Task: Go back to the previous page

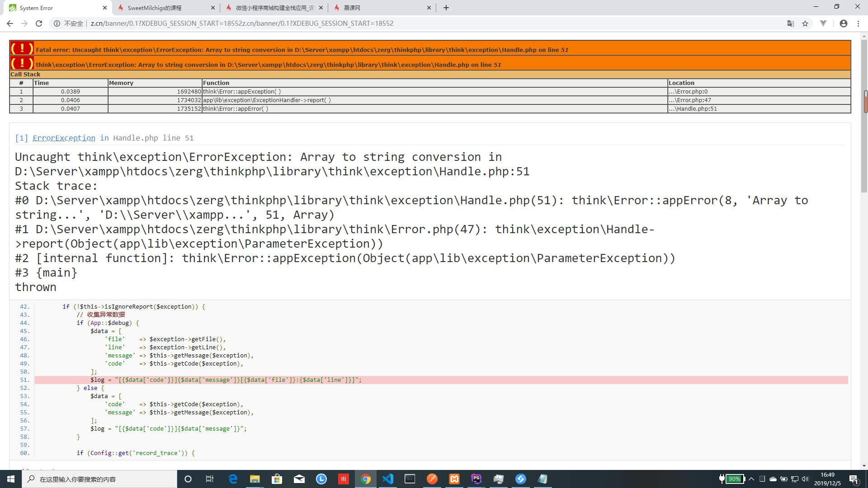Action: pyautogui.click(x=10, y=23)
